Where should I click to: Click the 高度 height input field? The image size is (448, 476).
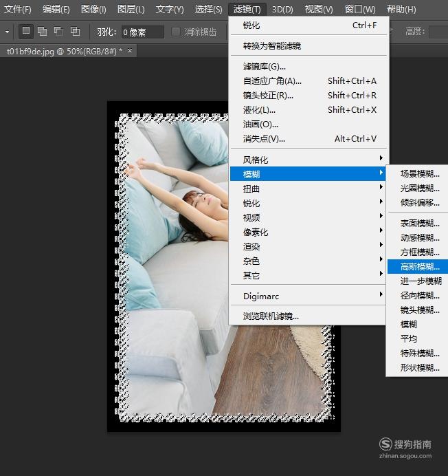(x=438, y=32)
